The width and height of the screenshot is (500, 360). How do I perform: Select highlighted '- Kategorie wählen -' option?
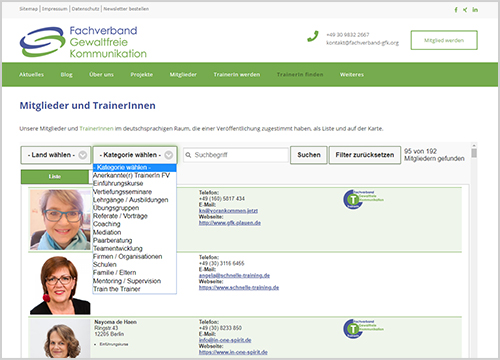[134, 167]
